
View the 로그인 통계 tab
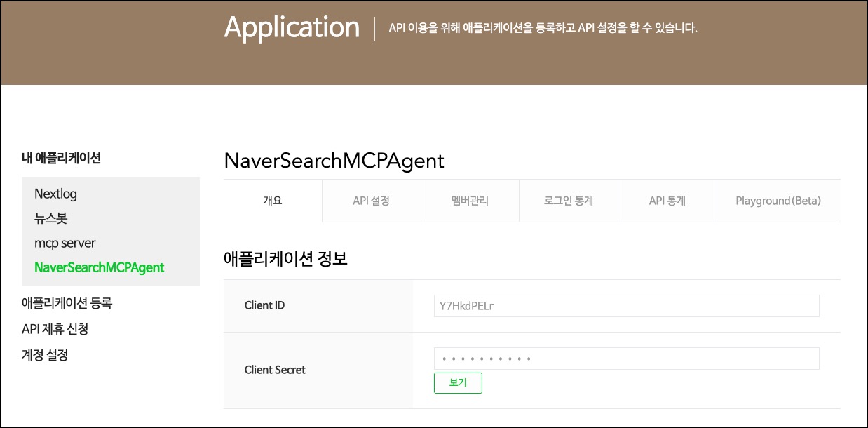pos(569,201)
